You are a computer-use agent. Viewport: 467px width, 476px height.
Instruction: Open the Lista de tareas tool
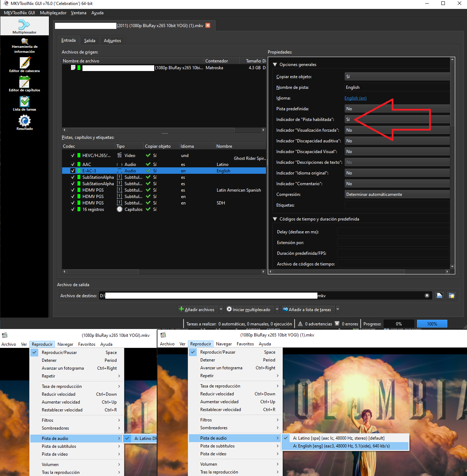(x=24, y=103)
